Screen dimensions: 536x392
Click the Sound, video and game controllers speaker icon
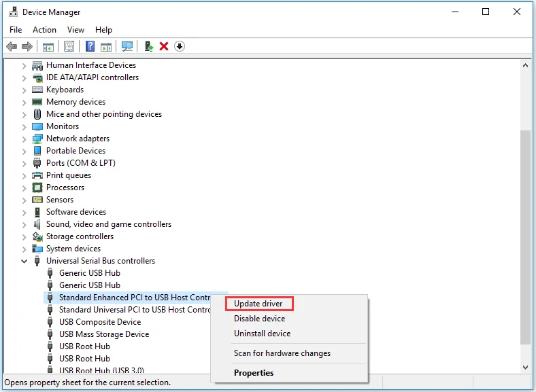[37, 224]
